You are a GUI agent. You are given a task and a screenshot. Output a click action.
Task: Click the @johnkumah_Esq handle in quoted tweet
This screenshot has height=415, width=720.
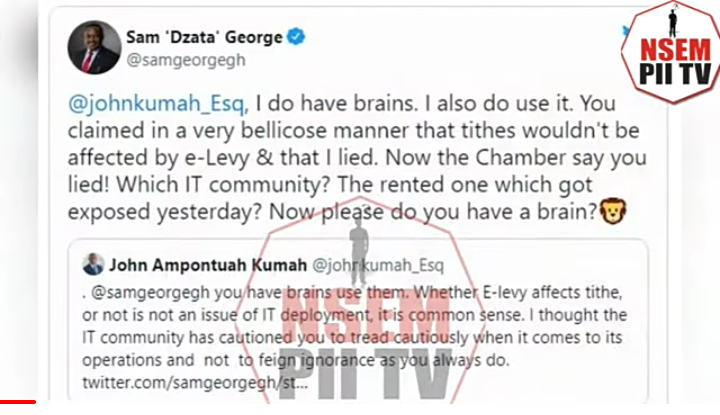pyautogui.click(x=378, y=265)
